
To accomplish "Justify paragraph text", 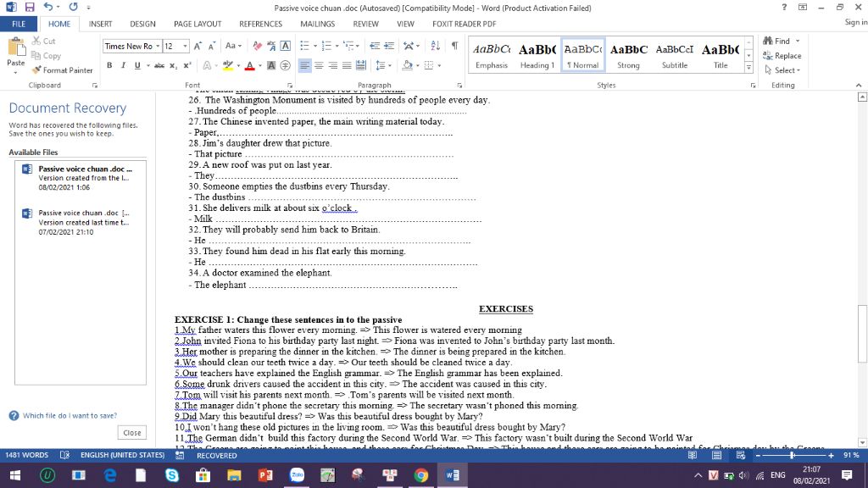I will [347, 65].
